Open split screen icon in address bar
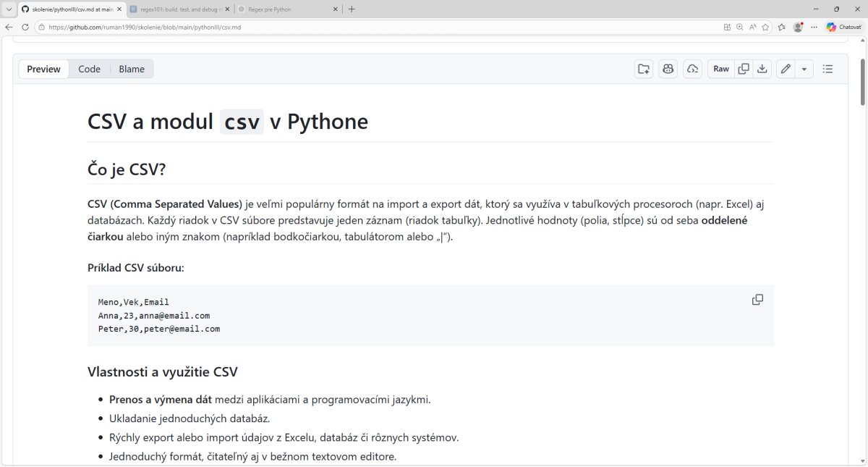The image size is (868, 467). click(727, 27)
